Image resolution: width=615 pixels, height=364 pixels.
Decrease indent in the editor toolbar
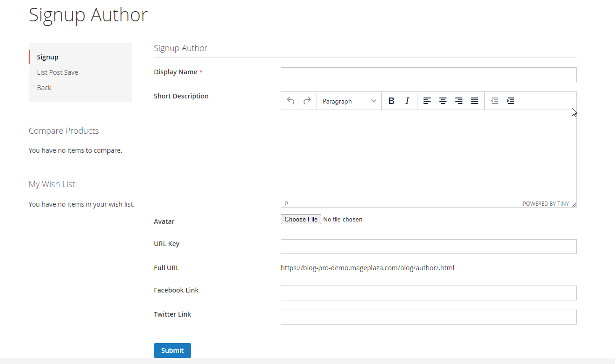495,101
